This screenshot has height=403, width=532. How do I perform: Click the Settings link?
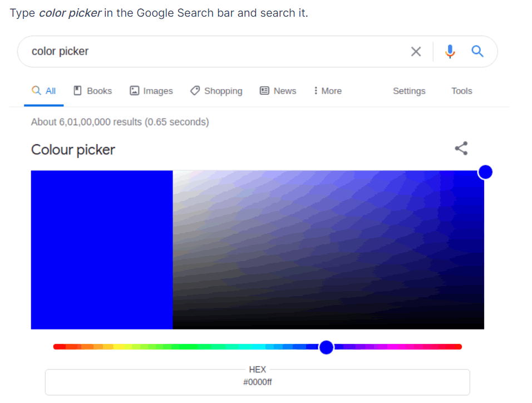(408, 90)
